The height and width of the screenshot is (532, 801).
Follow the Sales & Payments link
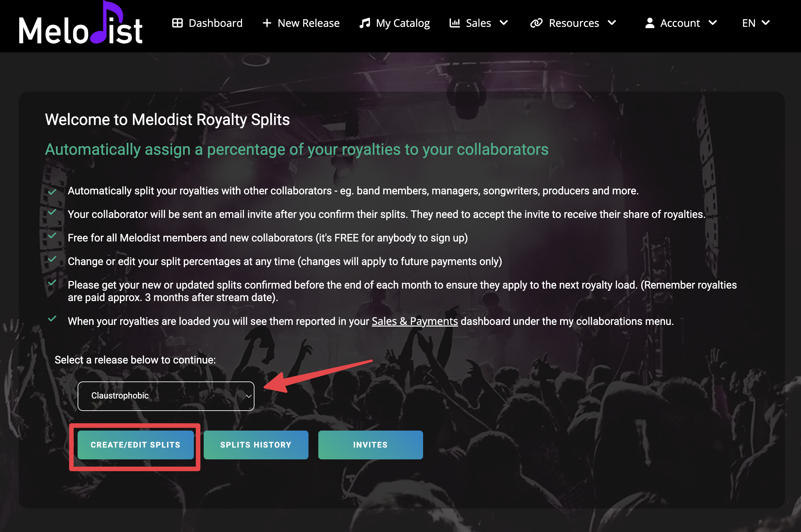point(415,321)
